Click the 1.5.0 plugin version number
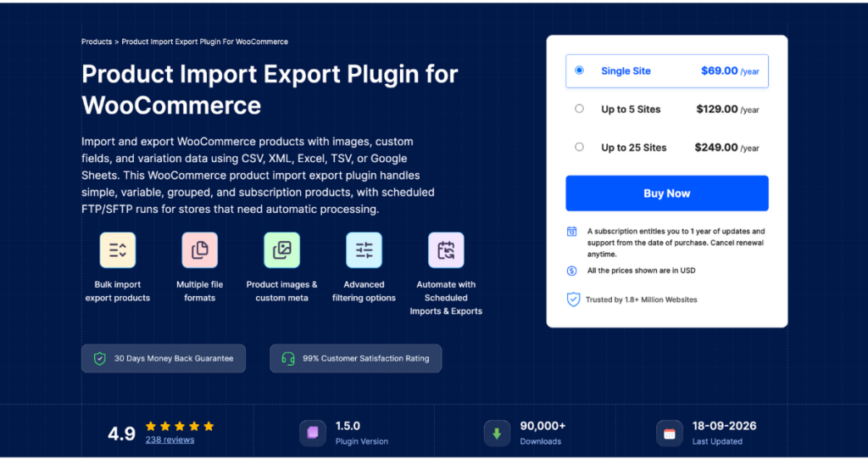This screenshot has height=459, width=868. coord(348,426)
